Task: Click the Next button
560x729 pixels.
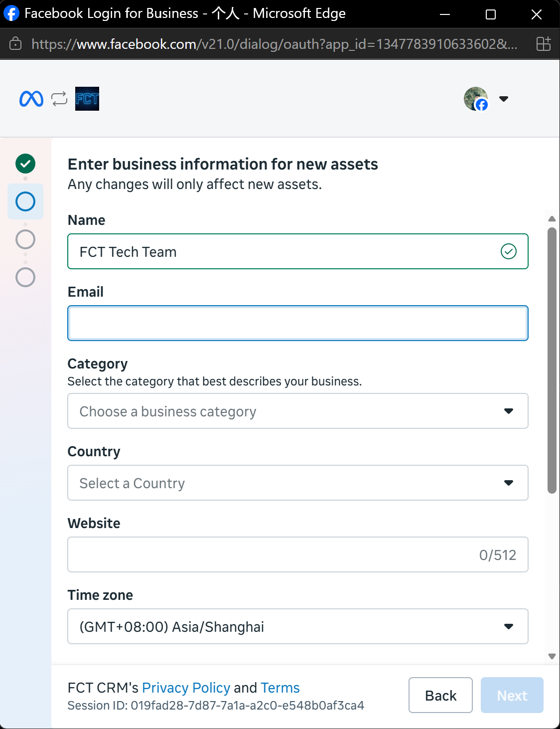Action: click(x=512, y=695)
